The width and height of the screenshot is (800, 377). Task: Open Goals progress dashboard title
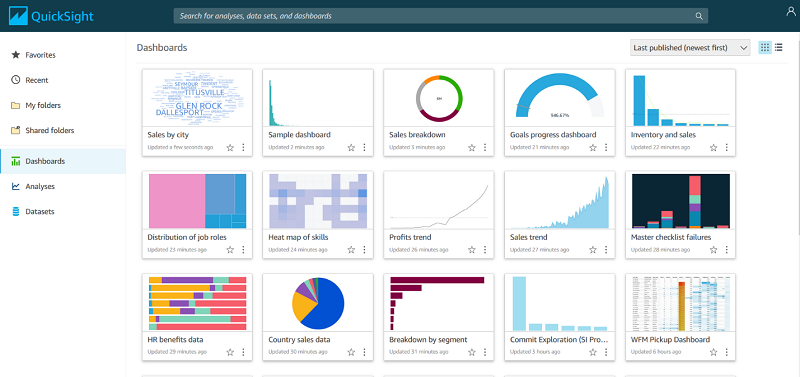553,135
